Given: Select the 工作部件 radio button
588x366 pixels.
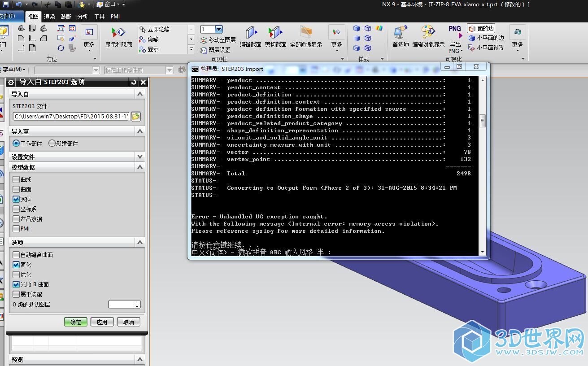Looking at the screenshot, I should (x=16, y=144).
